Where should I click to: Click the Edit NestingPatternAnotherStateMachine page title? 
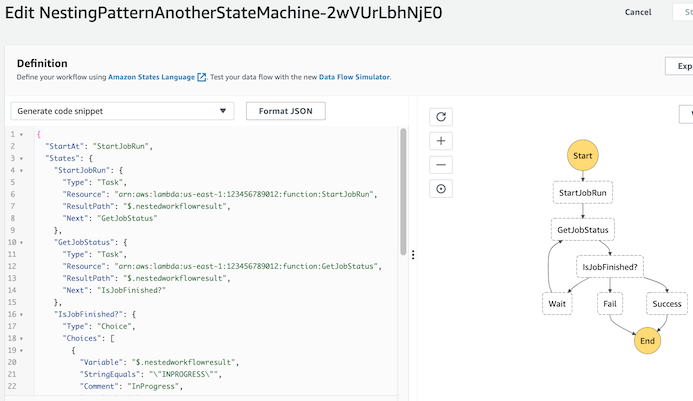pos(223,13)
